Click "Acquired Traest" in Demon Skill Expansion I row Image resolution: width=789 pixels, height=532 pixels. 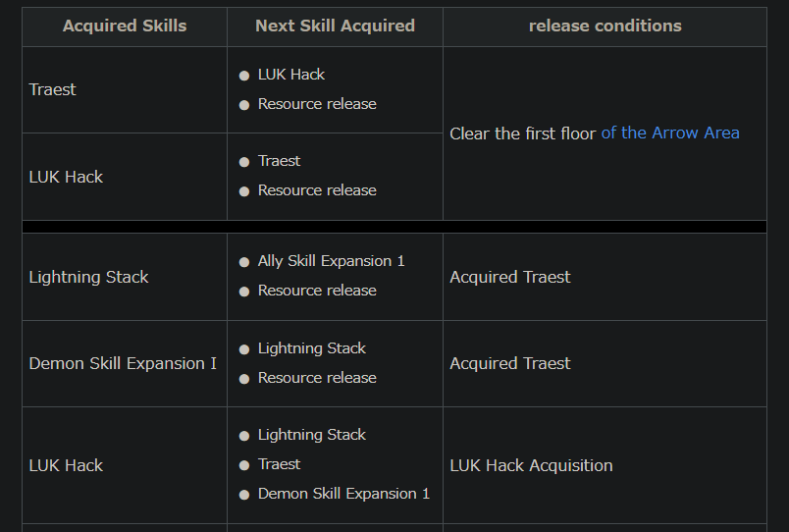click(509, 363)
